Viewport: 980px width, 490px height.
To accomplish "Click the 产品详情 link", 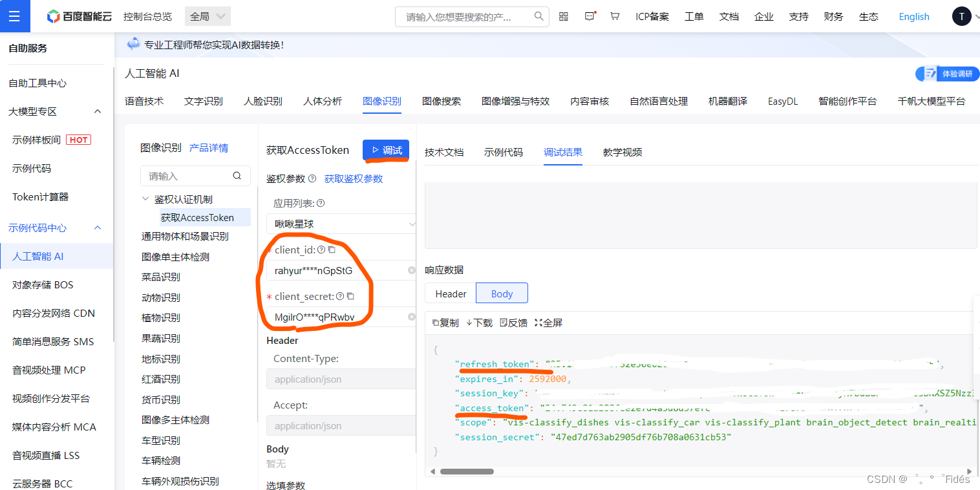I will (x=209, y=148).
